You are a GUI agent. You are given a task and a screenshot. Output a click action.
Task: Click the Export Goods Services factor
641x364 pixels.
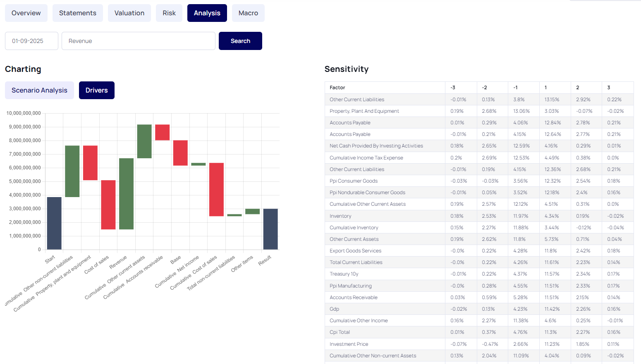tap(355, 251)
